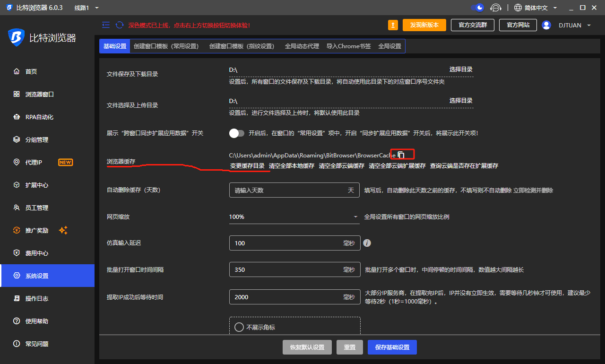The height and width of the screenshot is (364, 605).
Task: Click the 批量打开窗口时间间隔 input field
Action: (x=294, y=269)
